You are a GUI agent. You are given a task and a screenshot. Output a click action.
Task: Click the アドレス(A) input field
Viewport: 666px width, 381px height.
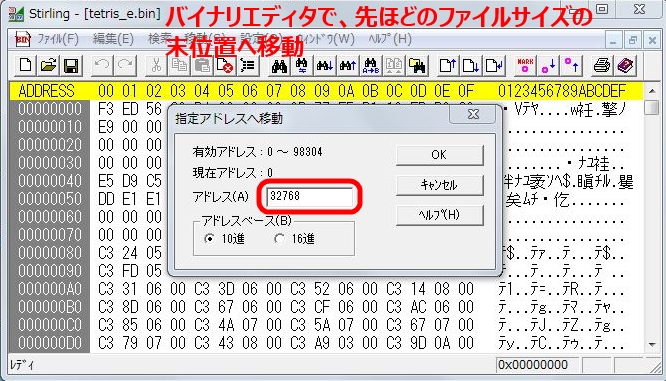(x=310, y=196)
